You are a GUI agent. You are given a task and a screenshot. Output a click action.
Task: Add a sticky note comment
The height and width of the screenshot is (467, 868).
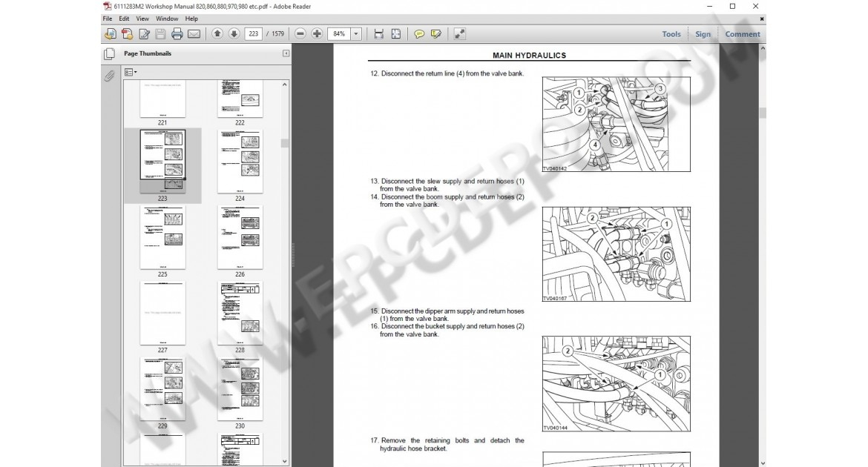pos(419,34)
